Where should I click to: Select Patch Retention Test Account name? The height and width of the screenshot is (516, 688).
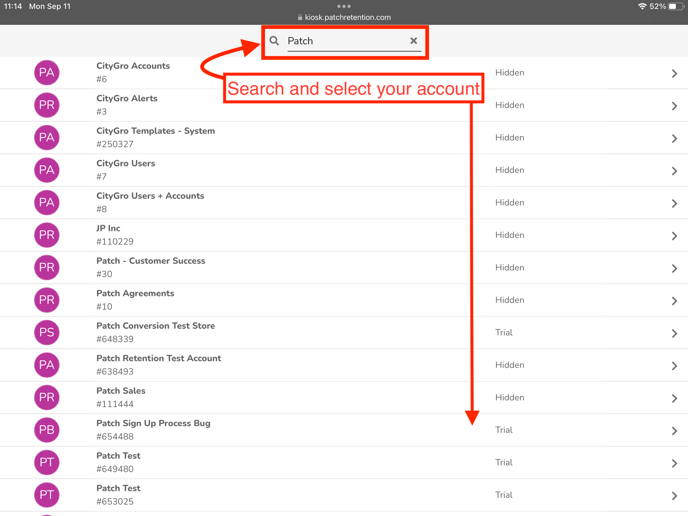tap(159, 358)
